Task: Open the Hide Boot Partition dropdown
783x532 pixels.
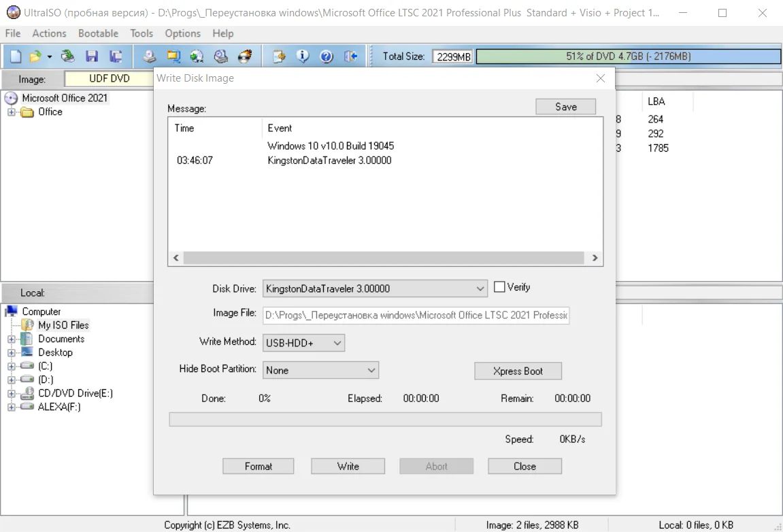Action: tap(320, 370)
